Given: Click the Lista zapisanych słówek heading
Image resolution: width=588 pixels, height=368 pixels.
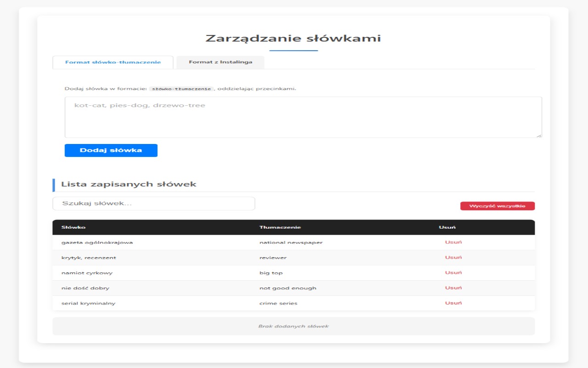Looking at the screenshot, I should pyautogui.click(x=129, y=183).
